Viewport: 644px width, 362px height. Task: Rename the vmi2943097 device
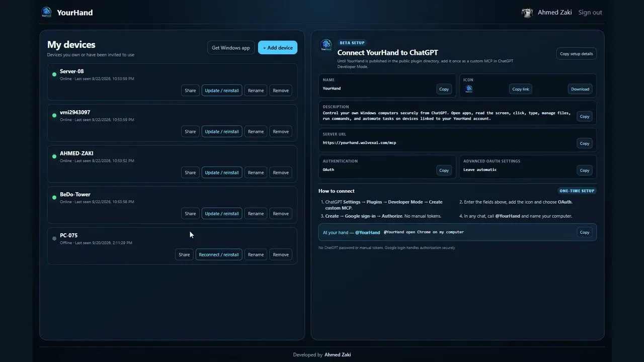pos(256,132)
